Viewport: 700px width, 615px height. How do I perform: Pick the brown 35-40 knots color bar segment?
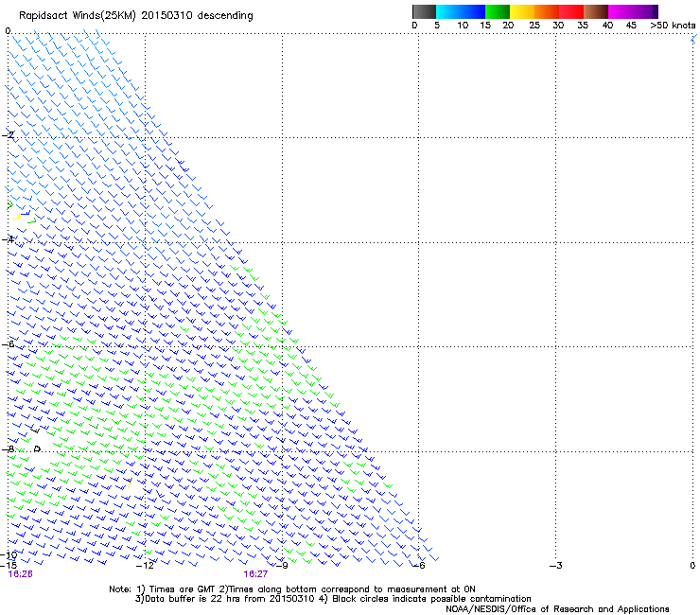coord(596,11)
